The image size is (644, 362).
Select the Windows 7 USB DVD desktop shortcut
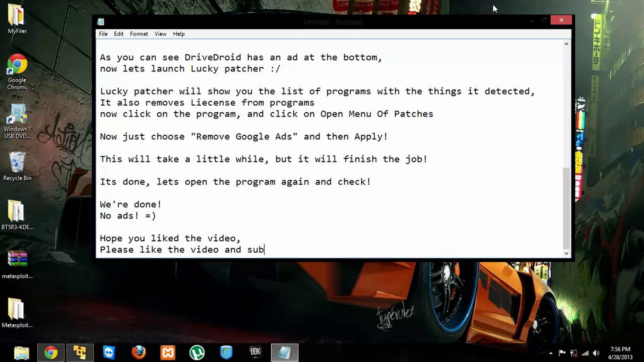coord(17,121)
